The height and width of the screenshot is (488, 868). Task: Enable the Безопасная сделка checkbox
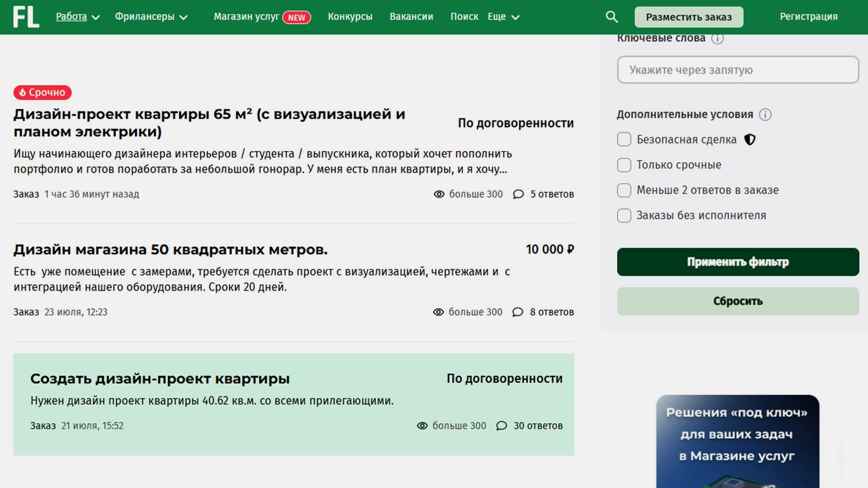coord(624,140)
